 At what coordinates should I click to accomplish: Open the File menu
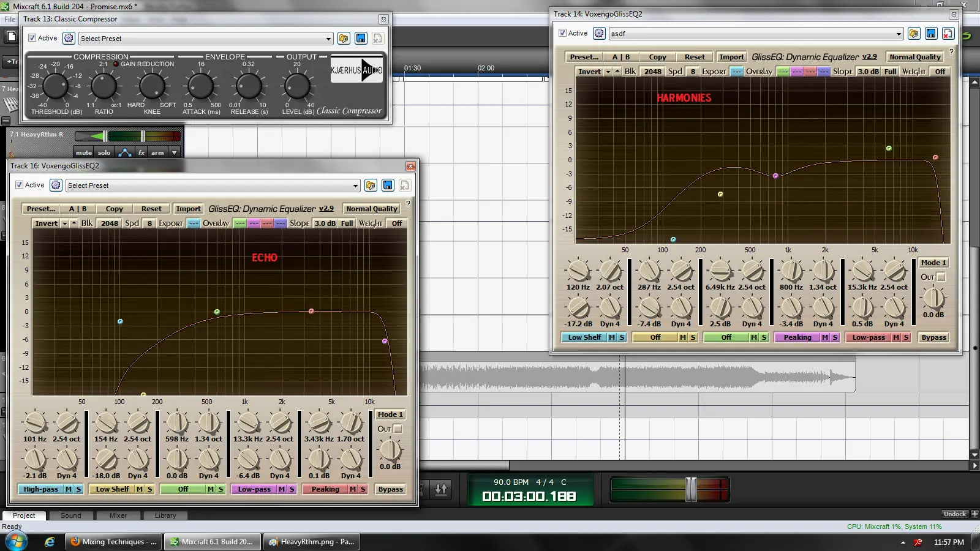(10, 20)
